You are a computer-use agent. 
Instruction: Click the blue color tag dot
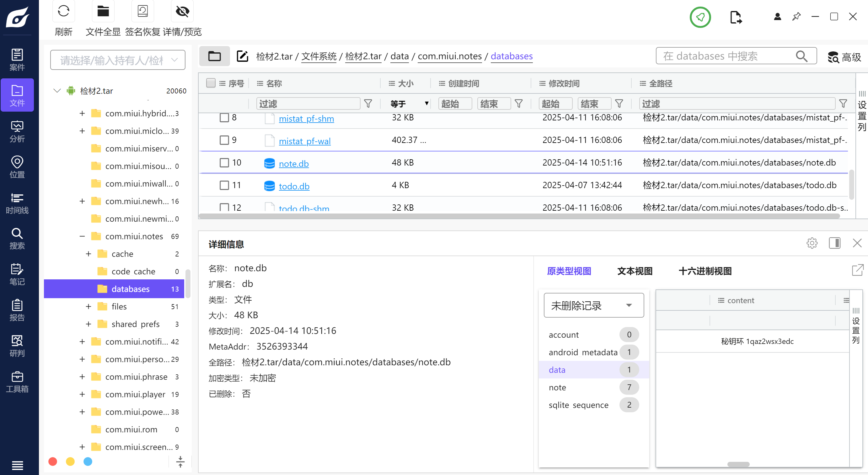point(88,461)
